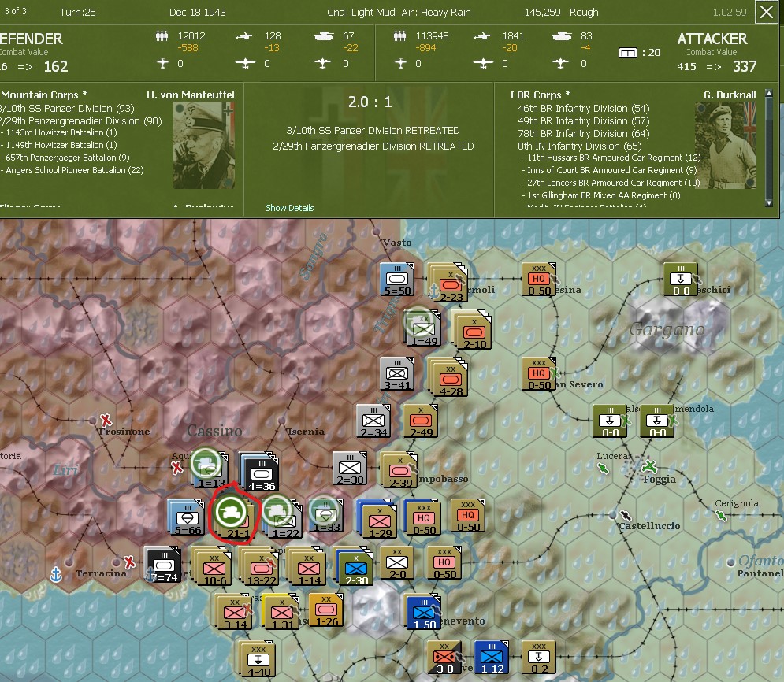Select the 2=34 German infantry counter
The image size is (784, 682).
click(x=373, y=421)
